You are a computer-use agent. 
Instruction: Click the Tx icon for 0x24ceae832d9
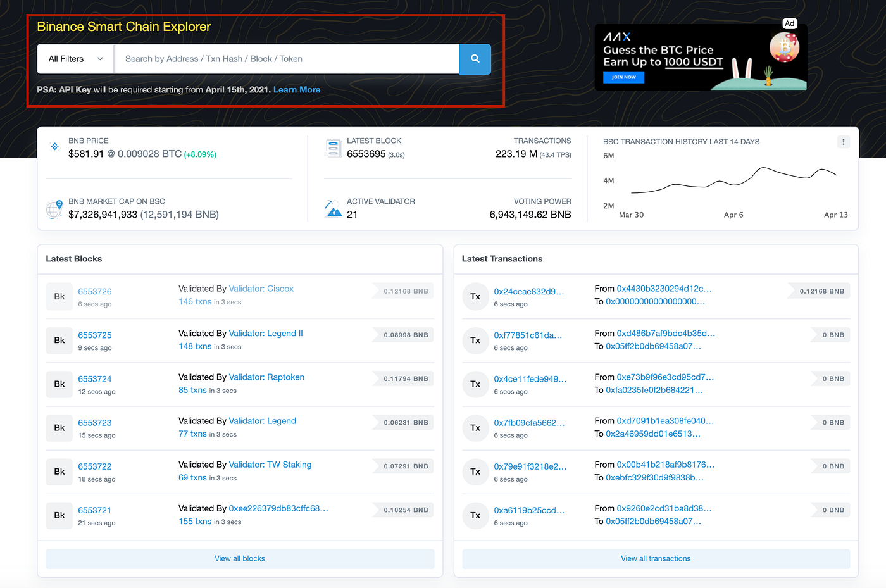[475, 296]
